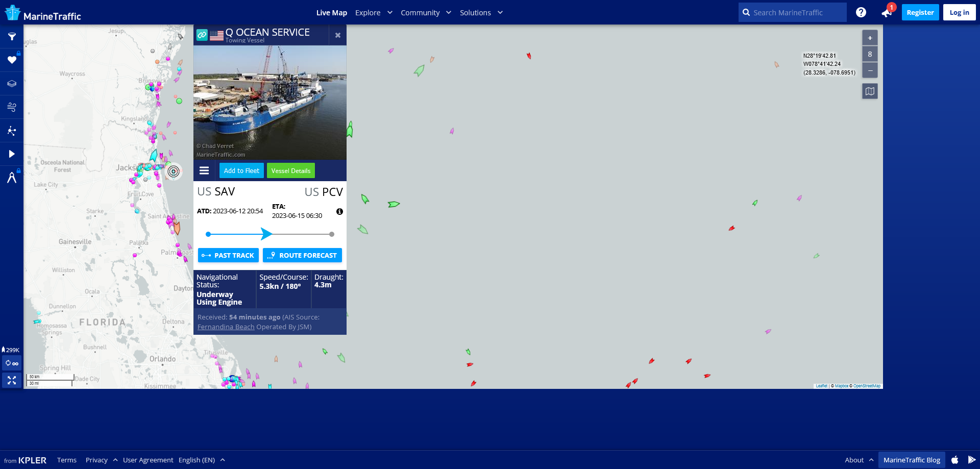Open the User Agreement link
Image resolution: width=980 pixels, height=469 pixels.
click(148, 460)
